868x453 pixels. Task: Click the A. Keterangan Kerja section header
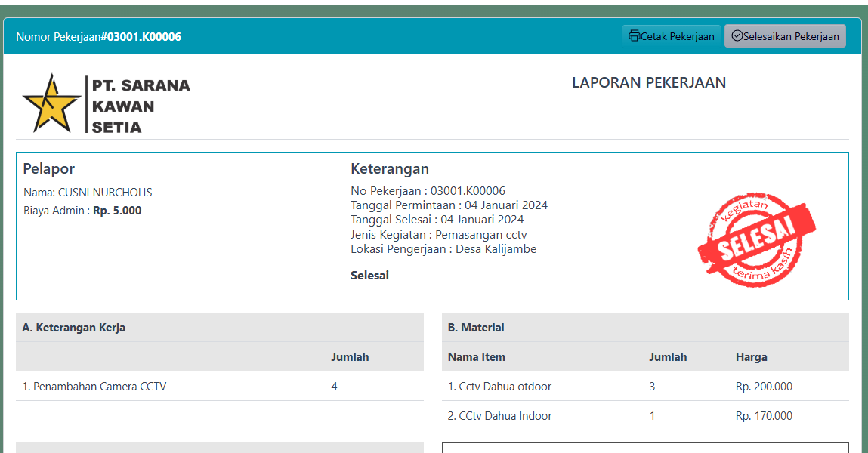point(74,328)
